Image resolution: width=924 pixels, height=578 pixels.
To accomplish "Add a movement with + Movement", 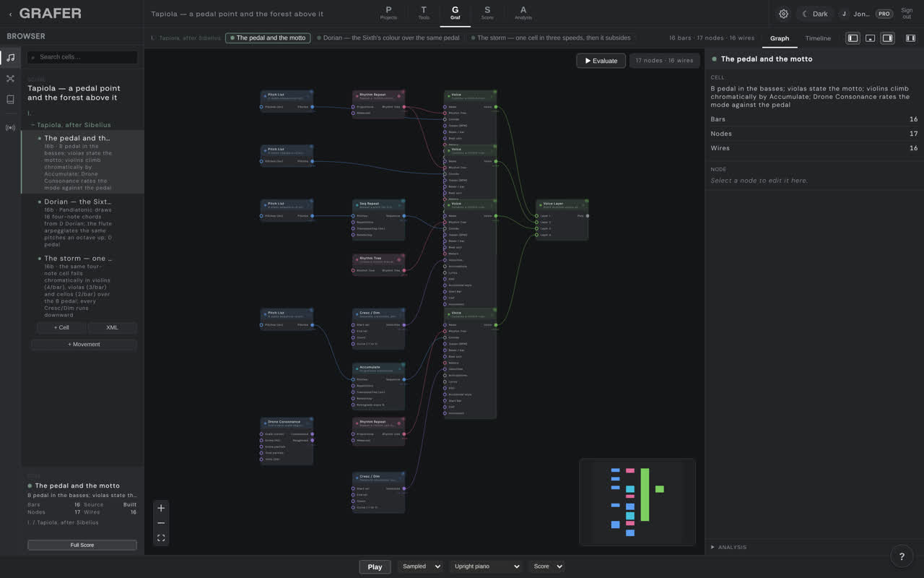I will click(84, 344).
